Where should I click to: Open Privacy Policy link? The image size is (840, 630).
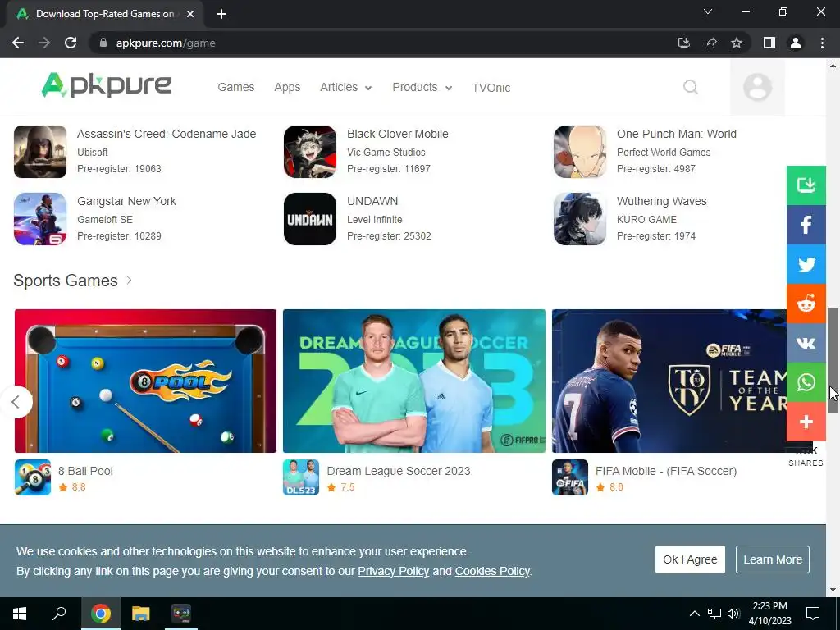pyautogui.click(x=393, y=571)
